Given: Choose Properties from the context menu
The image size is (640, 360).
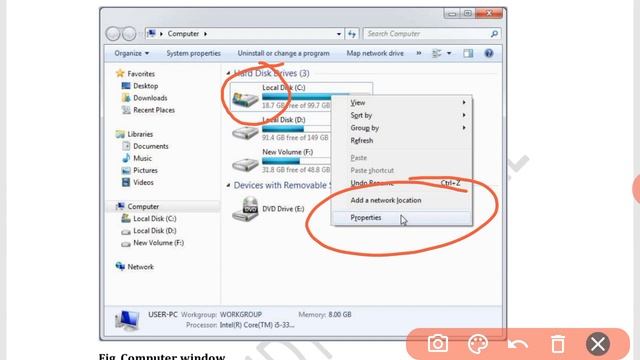Looking at the screenshot, I should click(402, 218).
